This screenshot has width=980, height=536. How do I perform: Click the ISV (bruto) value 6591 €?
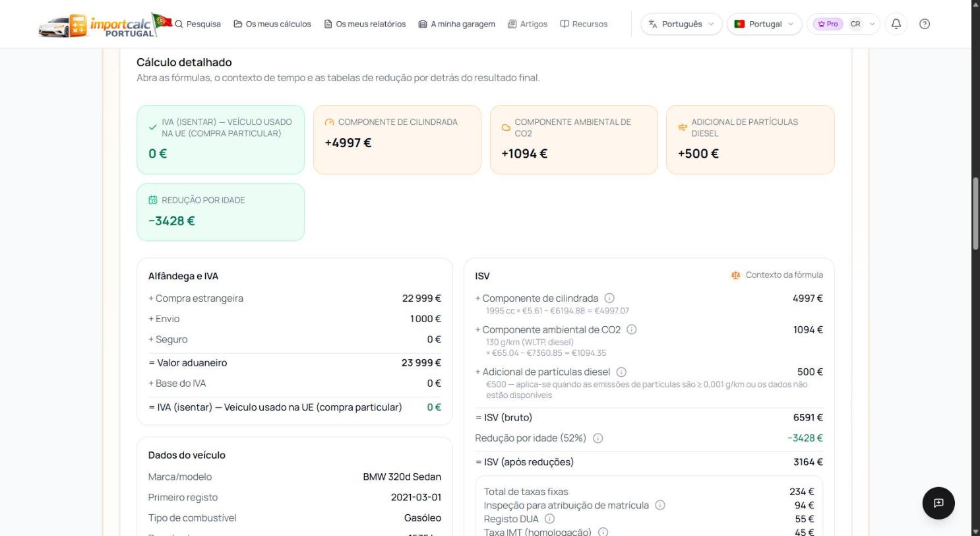point(808,418)
